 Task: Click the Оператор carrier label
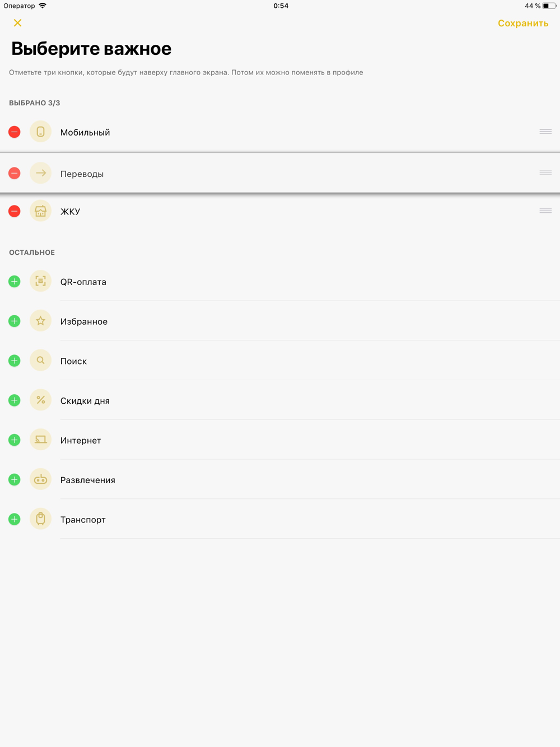19,6
